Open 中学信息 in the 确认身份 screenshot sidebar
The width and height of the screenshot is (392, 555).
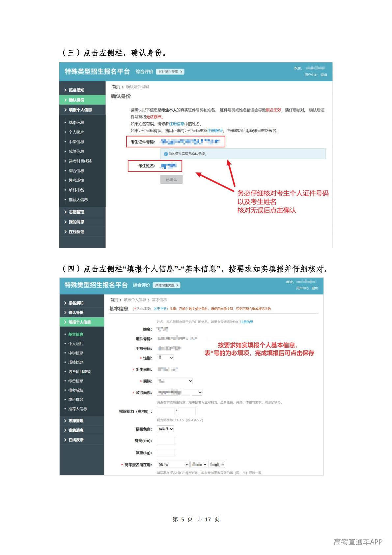[76, 142]
